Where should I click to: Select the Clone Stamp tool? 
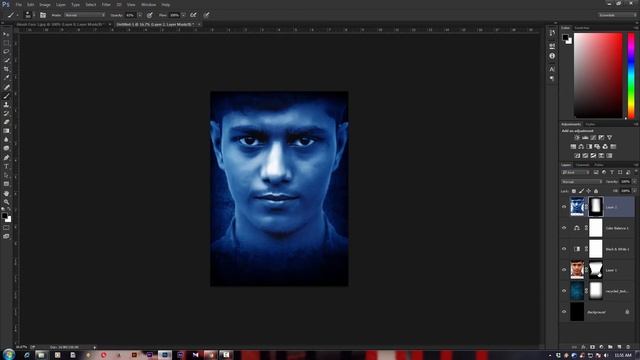pos(6,104)
